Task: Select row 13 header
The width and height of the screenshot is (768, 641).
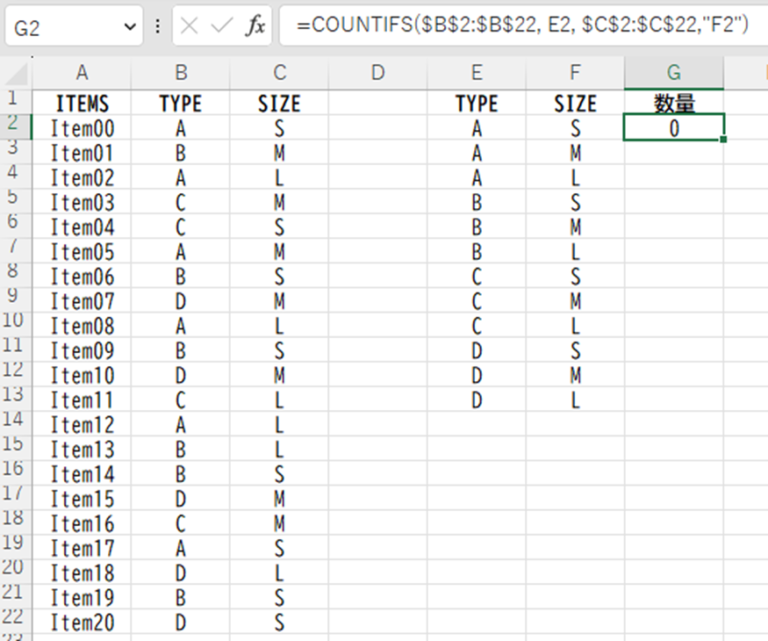Action: (15, 395)
